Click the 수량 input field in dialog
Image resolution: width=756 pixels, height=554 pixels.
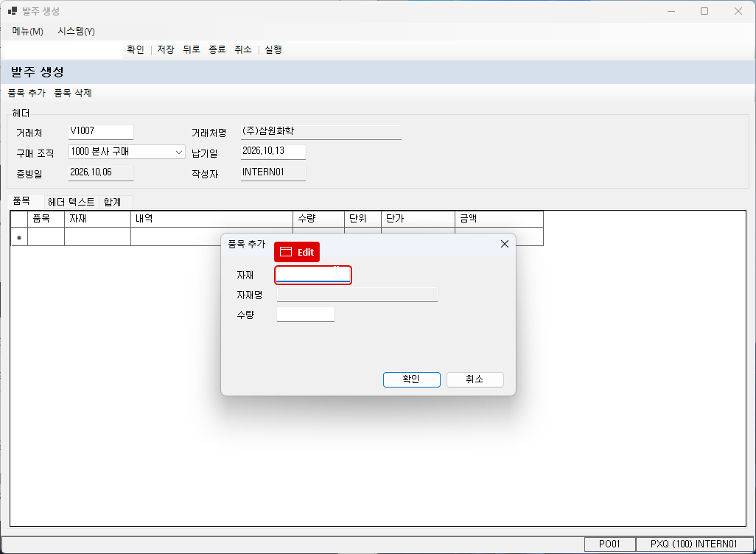click(306, 315)
